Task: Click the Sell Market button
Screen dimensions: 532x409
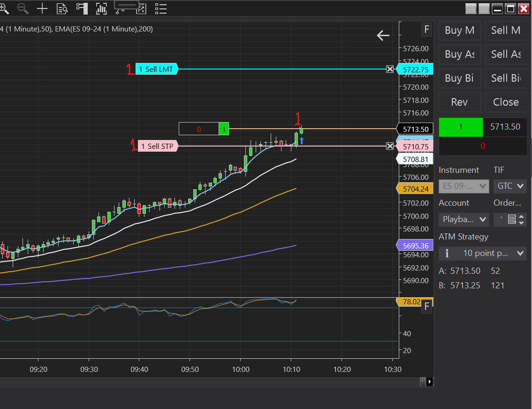Action: click(506, 30)
